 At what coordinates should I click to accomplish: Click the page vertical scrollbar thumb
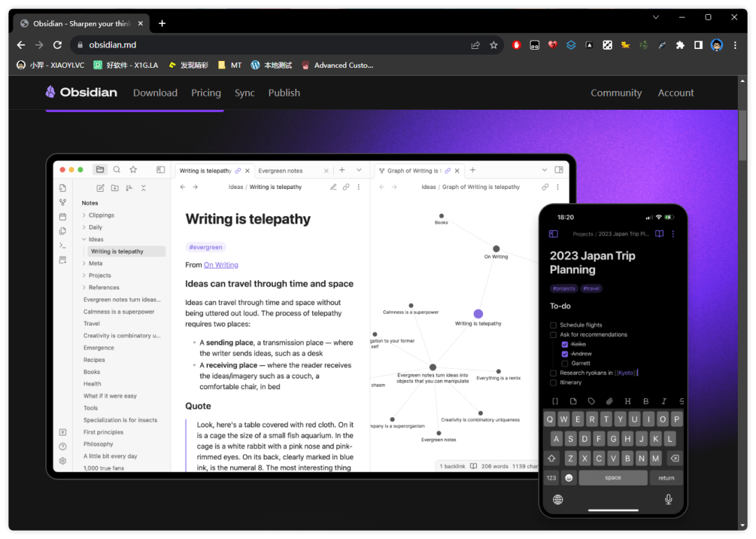pos(743,136)
